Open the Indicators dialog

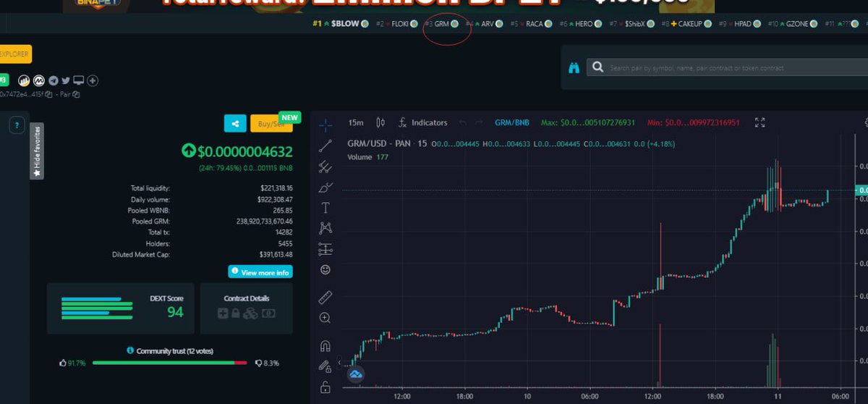[423, 122]
